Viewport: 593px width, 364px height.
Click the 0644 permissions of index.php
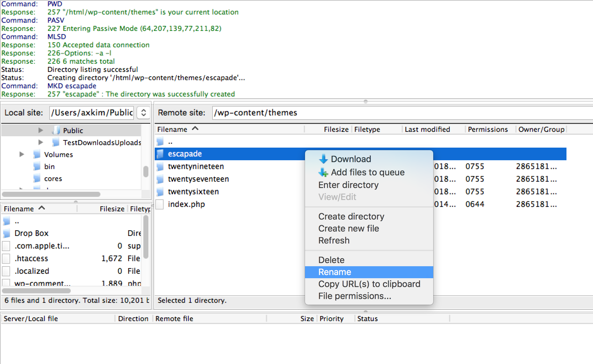coord(475,204)
